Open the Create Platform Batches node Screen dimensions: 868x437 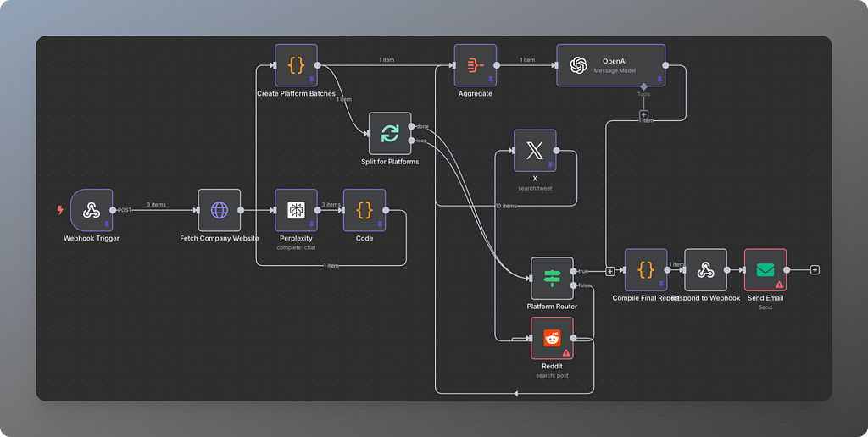point(296,65)
